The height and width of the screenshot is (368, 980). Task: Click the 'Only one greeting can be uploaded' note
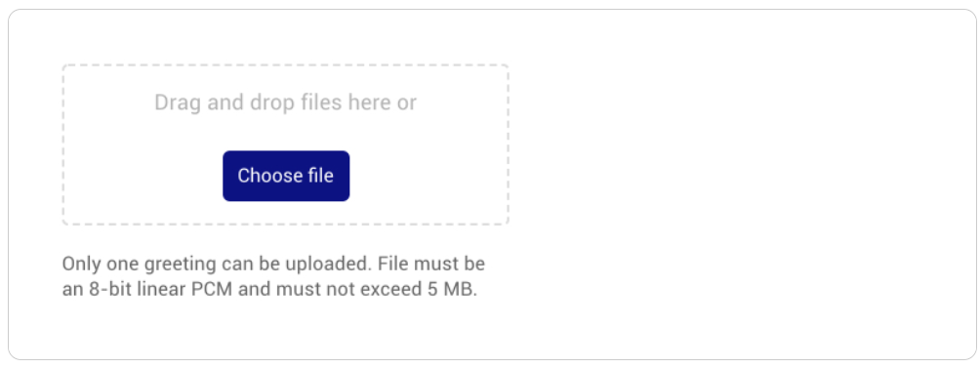[x=217, y=264]
